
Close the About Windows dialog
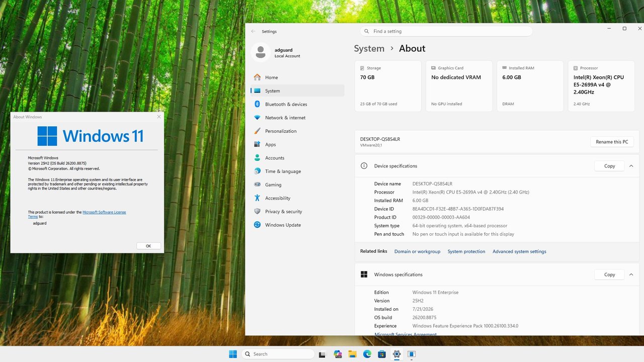click(x=159, y=117)
